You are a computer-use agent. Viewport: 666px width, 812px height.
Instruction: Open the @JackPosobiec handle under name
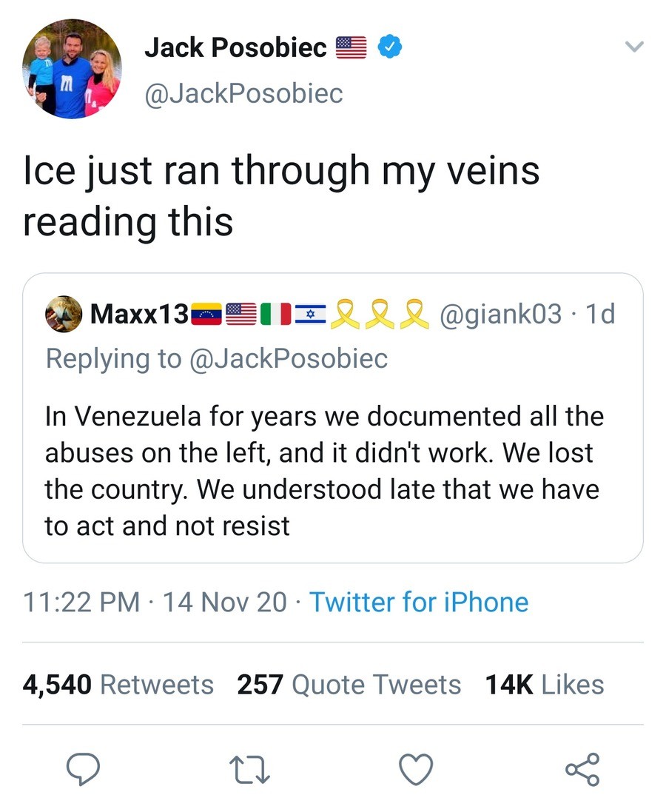click(243, 93)
